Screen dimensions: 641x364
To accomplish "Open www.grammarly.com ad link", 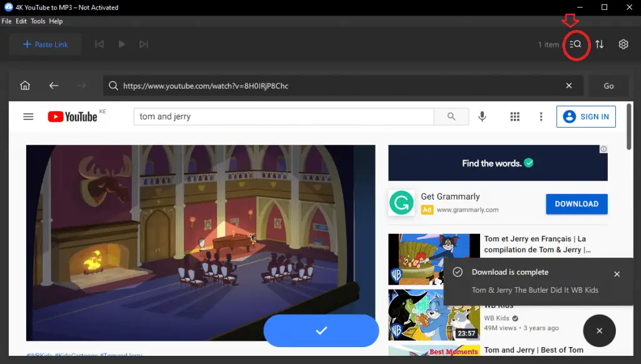I will coord(468,210).
